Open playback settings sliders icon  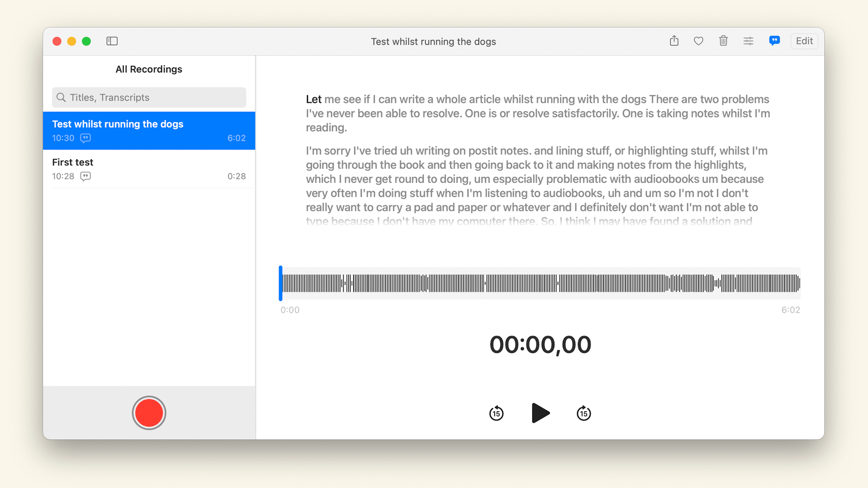coord(748,41)
